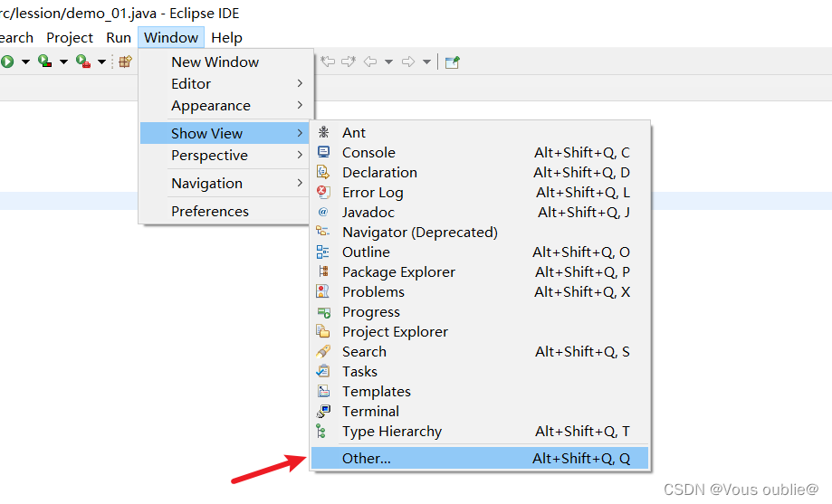Click the Tasks view icon

click(323, 371)
